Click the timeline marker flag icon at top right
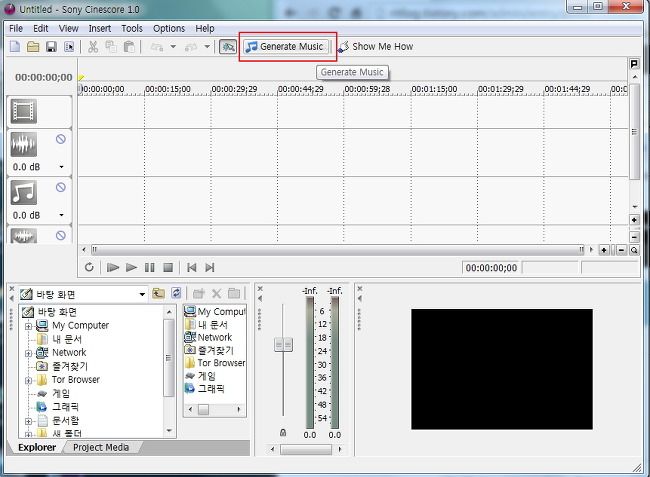 coord(634,64)
